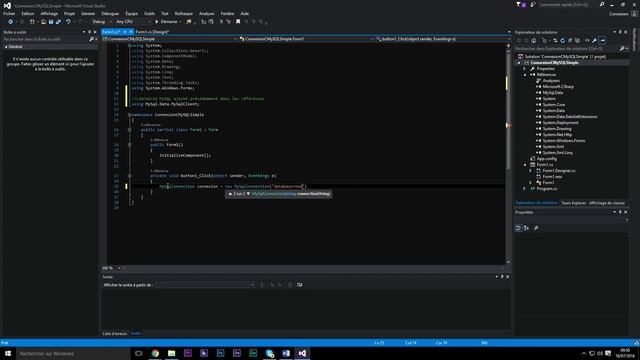Collapse the Références node in Solution Explorer

525,75
